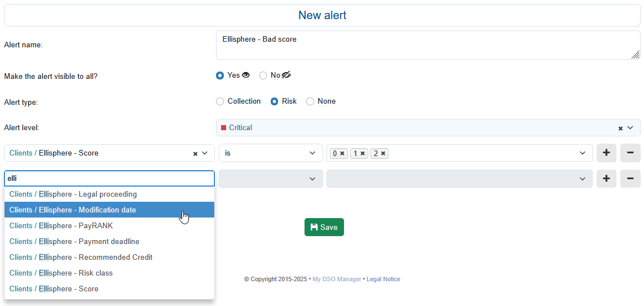Clear the Ellisphere - Score field selection
Screen dimensions: 644x306
coord(195,153)
